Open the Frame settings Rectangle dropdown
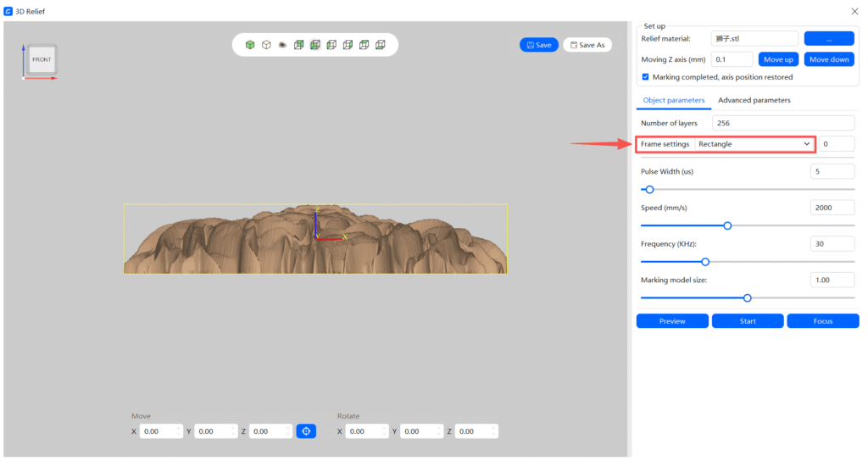868x461 pixels. (754, 144)
